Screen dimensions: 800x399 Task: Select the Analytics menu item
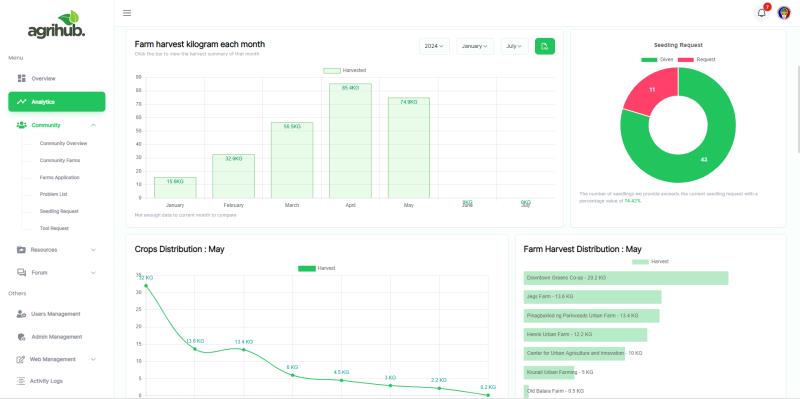tap(57, 102)
